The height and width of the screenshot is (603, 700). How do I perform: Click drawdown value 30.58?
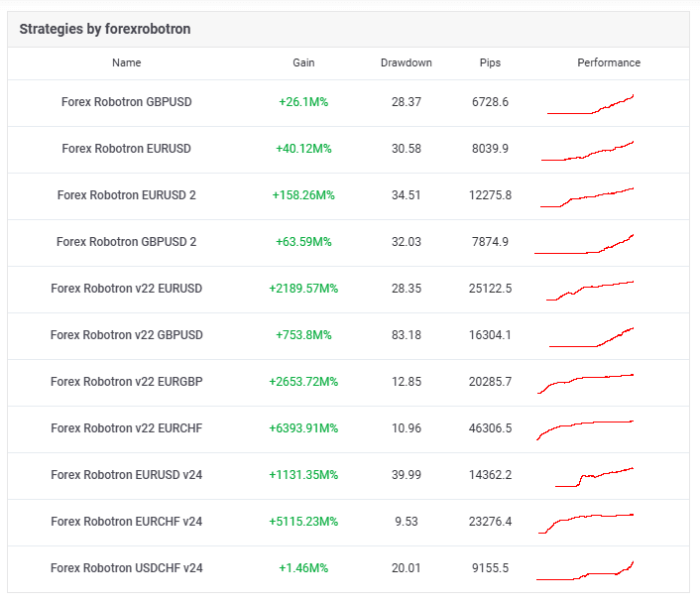click(x=407, y=149)
